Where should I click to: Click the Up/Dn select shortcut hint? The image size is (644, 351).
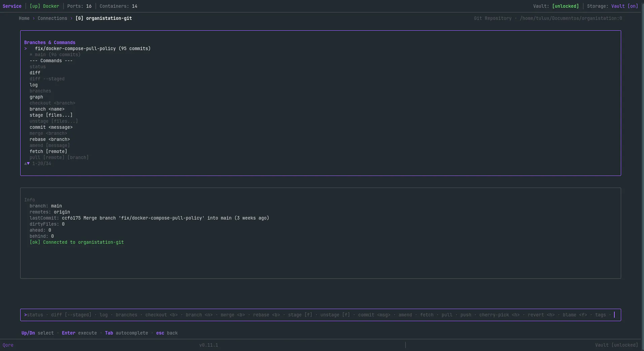click(37, 333)
